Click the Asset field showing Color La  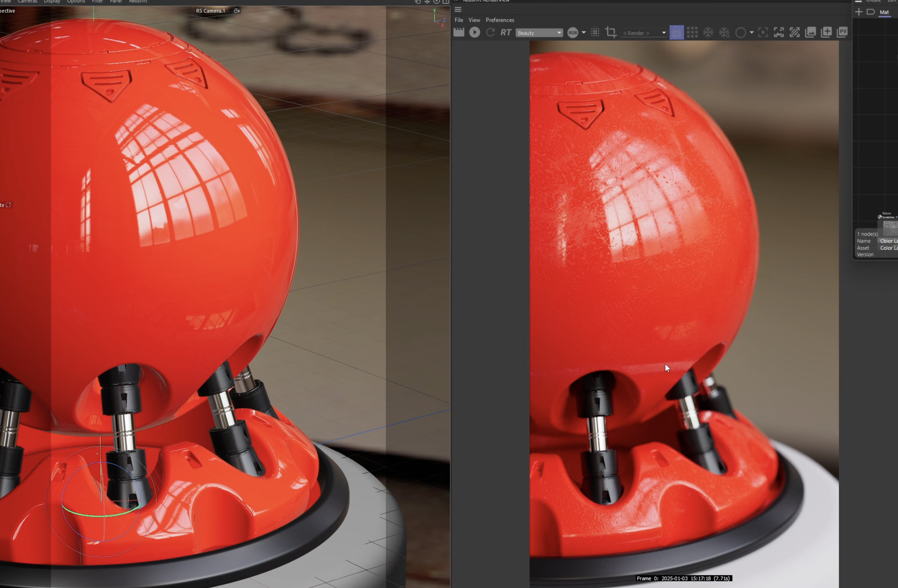(x=888, y=248)
